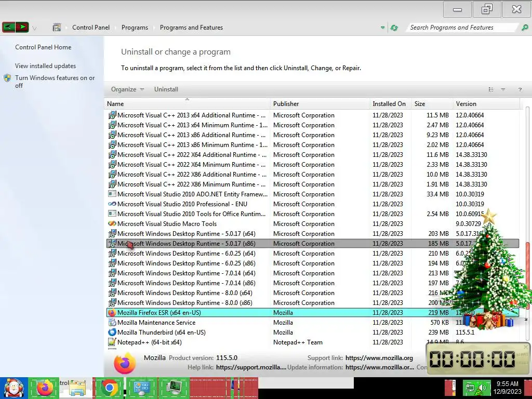This screenshot has width=532, height=399.
Task: Select Windows Desktop Runtime - 8.0.0 (x86) row
Action: 312,303
